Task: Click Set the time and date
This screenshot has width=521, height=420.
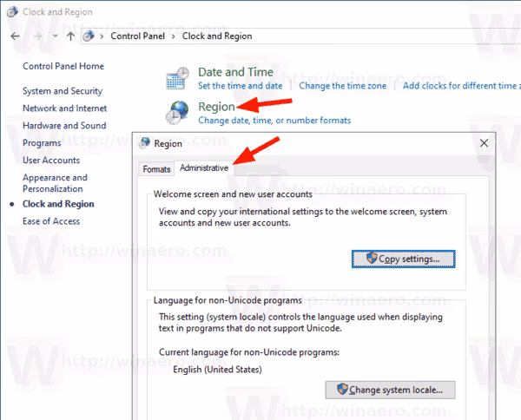Action: (x=241, y=86)
